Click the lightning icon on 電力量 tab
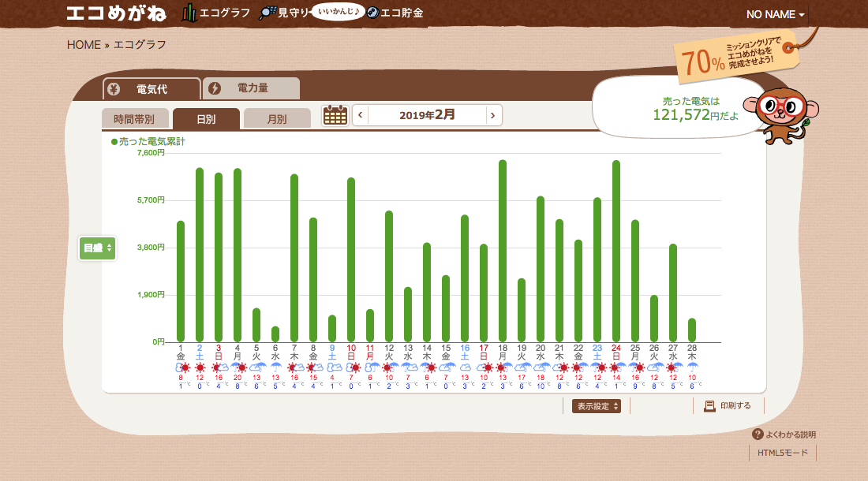Viewport: 868px width, 481px height. point(215,88)
